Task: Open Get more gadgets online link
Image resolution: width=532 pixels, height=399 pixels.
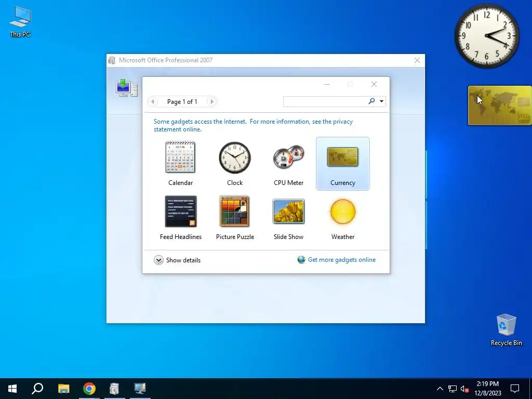Action: [x=342, y=260]
